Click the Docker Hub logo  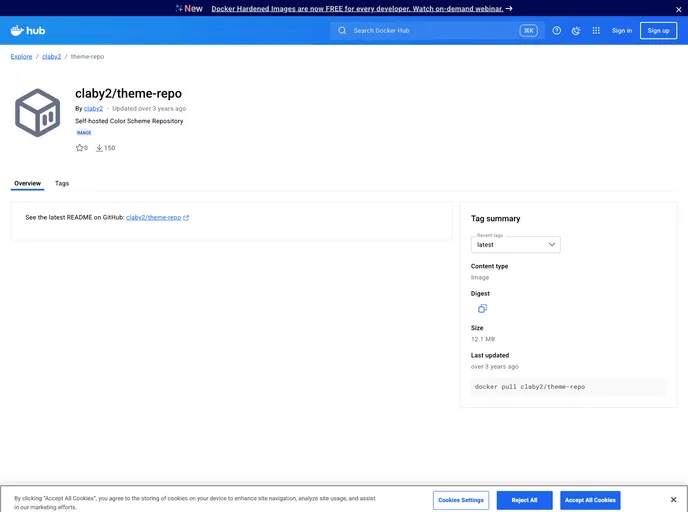point(28,31)
